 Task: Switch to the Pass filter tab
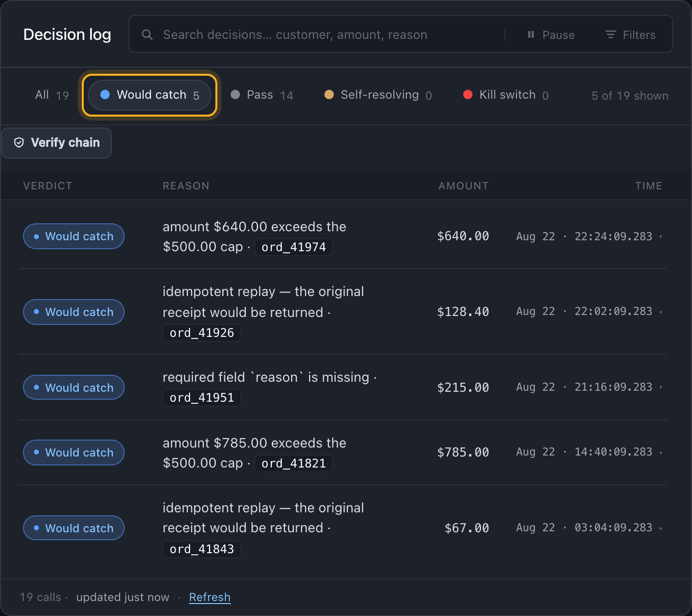click(262, 95)
